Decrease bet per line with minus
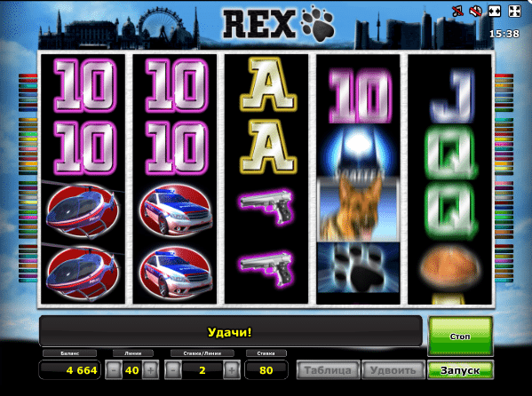The image size is (532, 396). pos(173,370)
